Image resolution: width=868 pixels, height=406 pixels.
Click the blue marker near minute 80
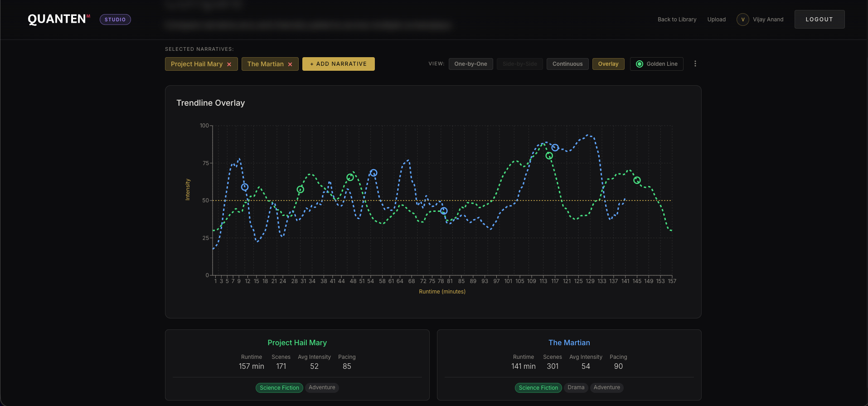[444, 211]
